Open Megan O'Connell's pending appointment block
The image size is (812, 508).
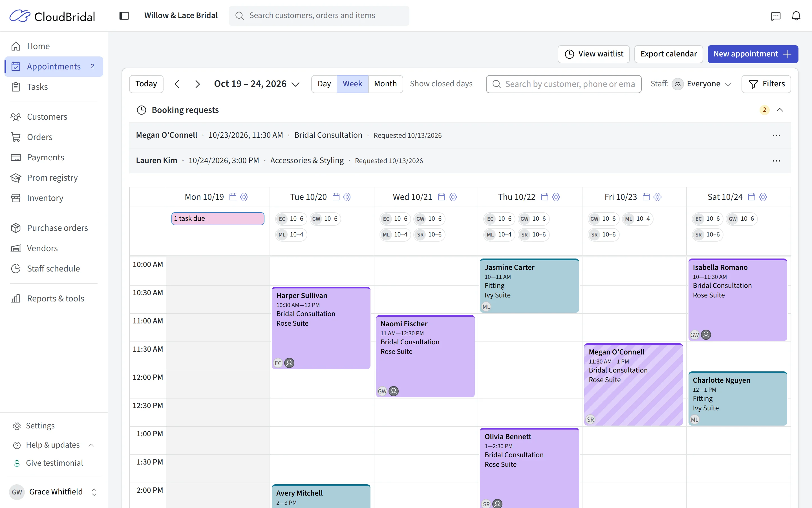coord(633,385)
